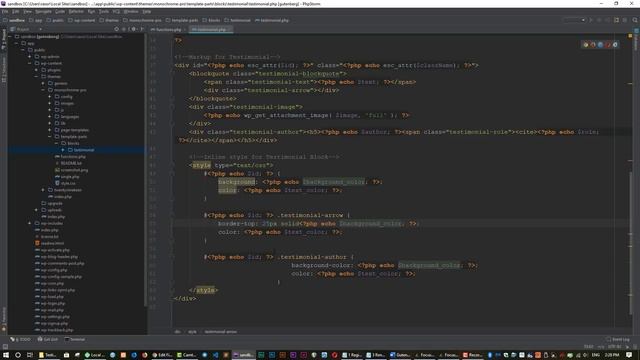
Task: Open preview in Opera browser icon
Action: [608, 44]
